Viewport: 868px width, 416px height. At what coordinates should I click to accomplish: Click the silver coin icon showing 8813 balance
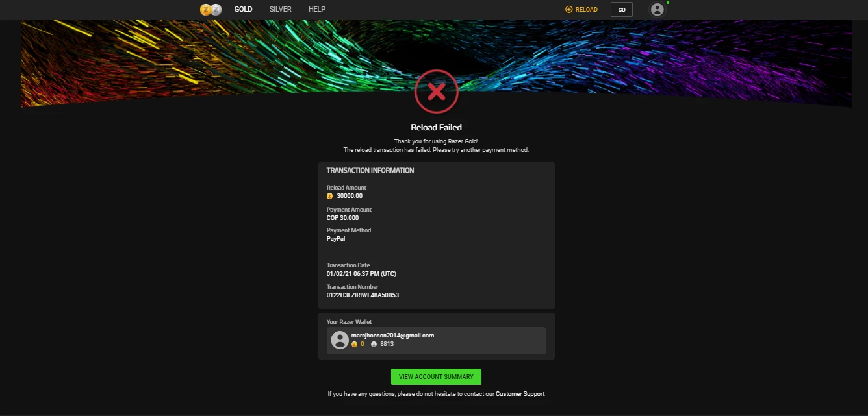coord(374,344)
